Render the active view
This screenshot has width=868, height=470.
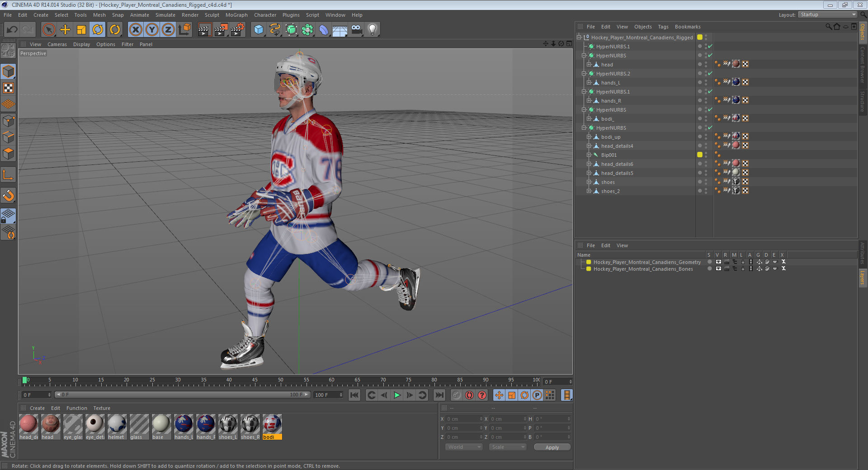click(x=204, y=30)
